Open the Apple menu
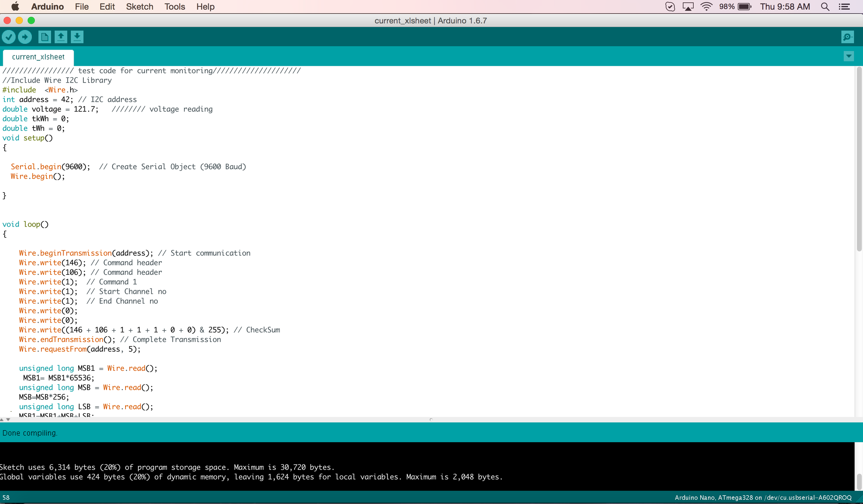The width and height of the screenshot is (863, 504). click(15, 6)
